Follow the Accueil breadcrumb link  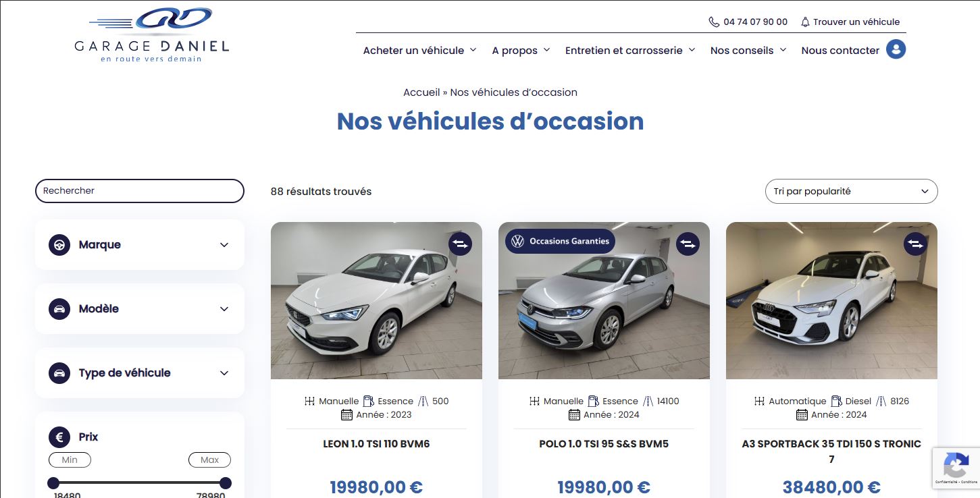click(x=421, y=92)
